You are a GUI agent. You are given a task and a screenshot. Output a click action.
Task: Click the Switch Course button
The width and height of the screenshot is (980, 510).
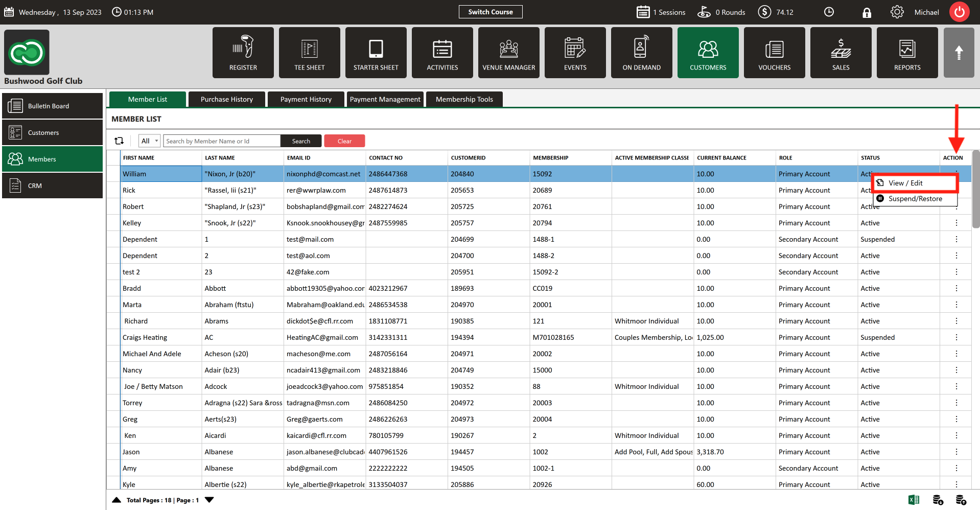tap(490, 12)
